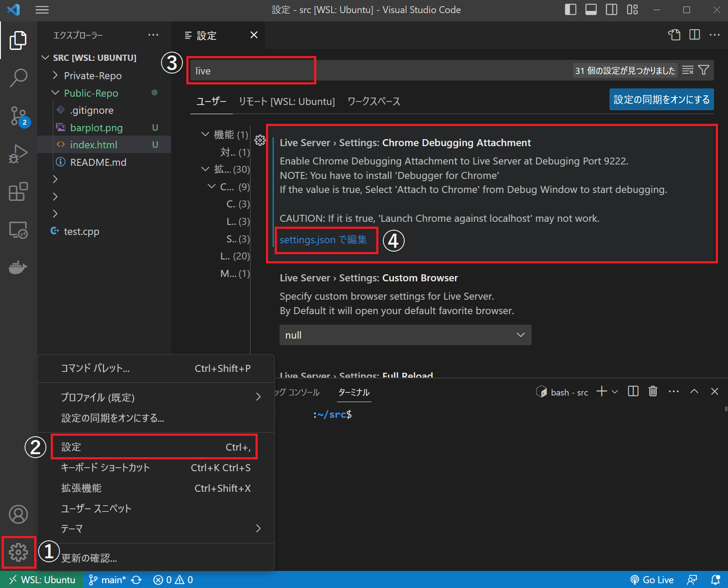Open Explorer views and more actions ellipsis
728x588 pixels.
point(153,35)
